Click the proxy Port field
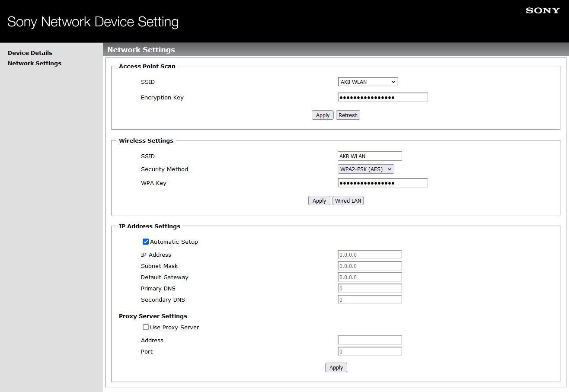This screenshot has width=569, height=392. (x=369, y=351)
